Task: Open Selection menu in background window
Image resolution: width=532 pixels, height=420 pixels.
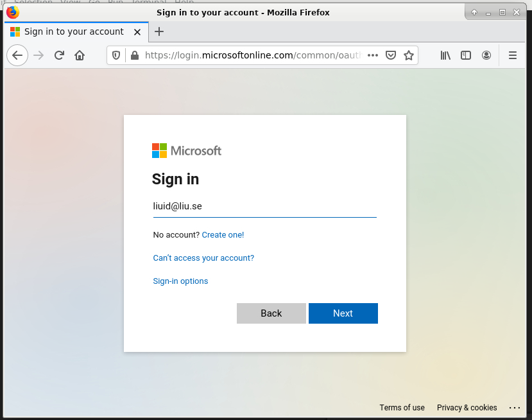Action: click(33, 2)
